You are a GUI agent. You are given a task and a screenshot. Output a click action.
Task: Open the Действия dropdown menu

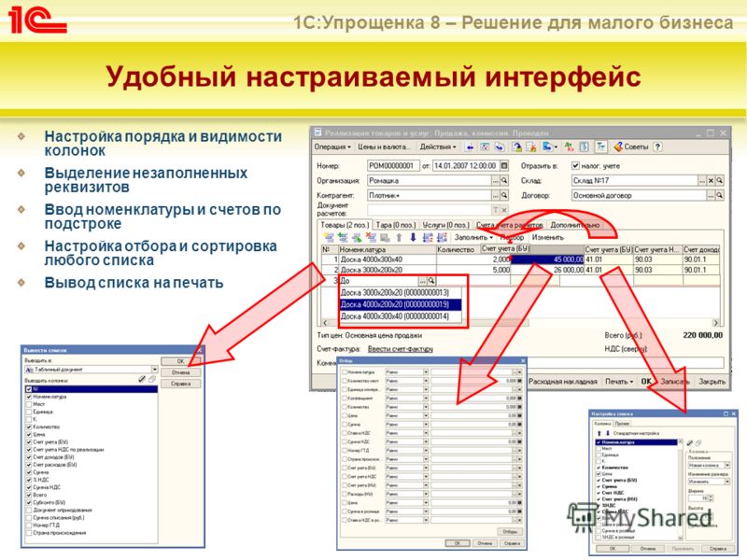click(x=438, y=147)
